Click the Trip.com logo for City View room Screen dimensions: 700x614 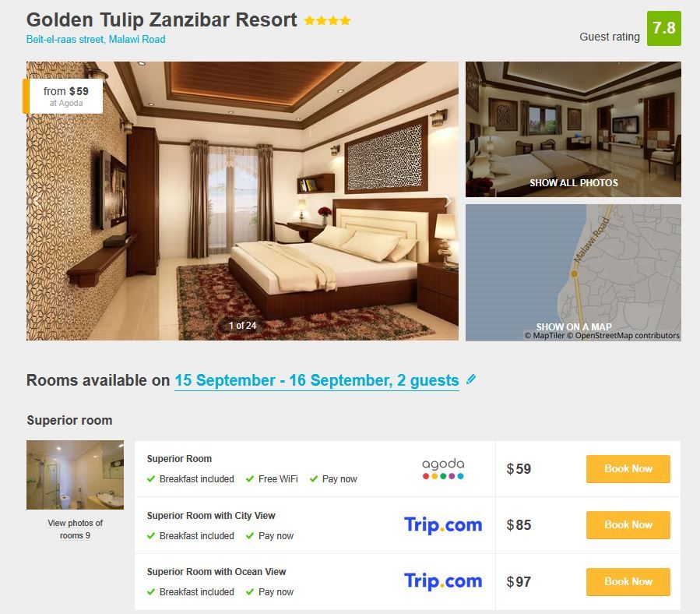pos(443,524)
